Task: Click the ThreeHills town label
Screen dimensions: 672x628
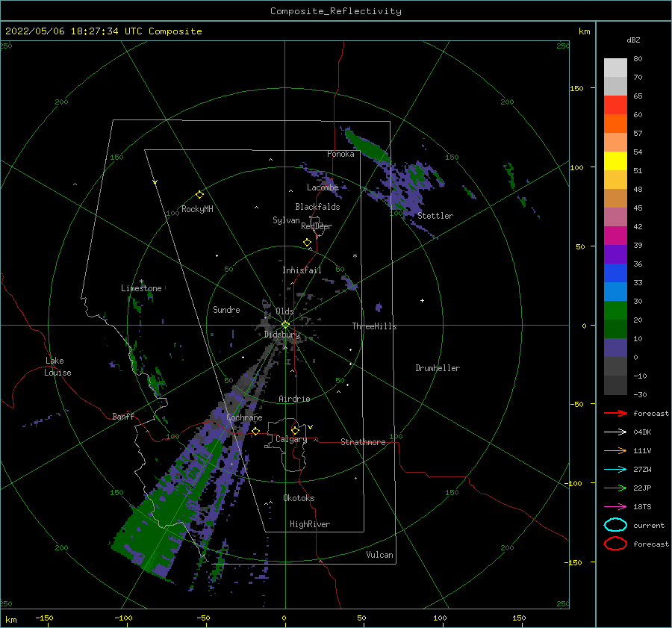Action: tap(374, 326)
